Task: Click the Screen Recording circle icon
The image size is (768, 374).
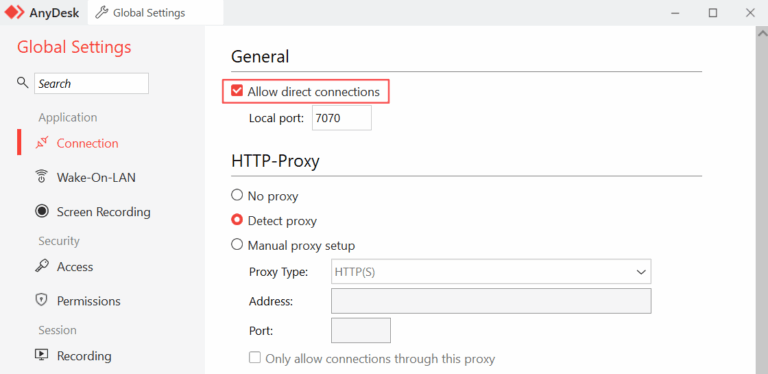Action: tap(42, 211)
